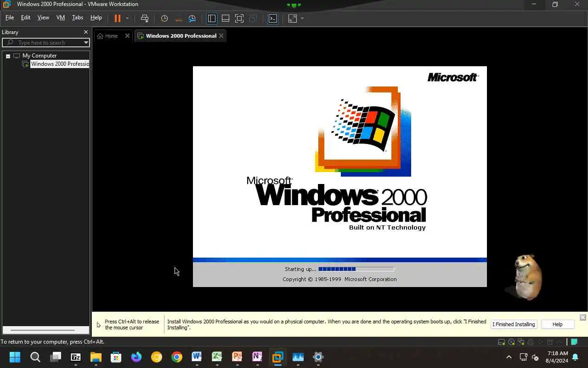The image size is (588, 368).
Task: Toggle the Library sidebar view icon
Action: (212, 18)
